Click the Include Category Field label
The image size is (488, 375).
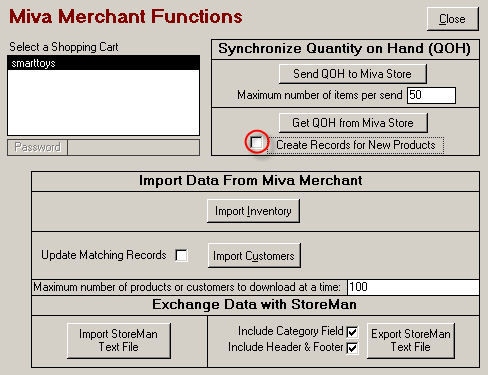[x=290, y=331]
